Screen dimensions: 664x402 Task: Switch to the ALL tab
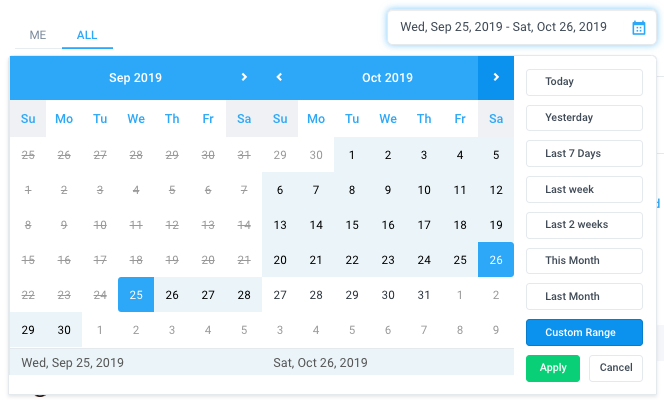[87, 35]
